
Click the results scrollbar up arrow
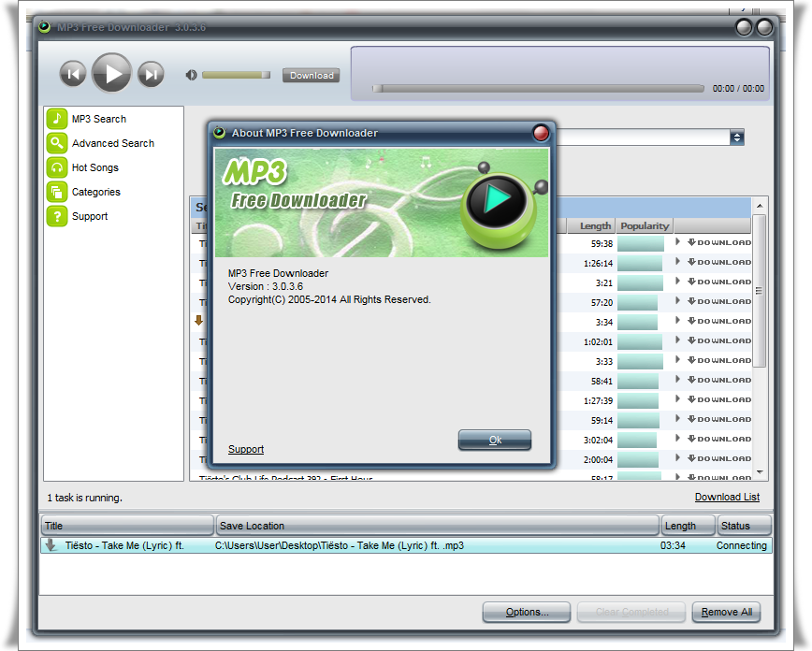tap(760, 206)
